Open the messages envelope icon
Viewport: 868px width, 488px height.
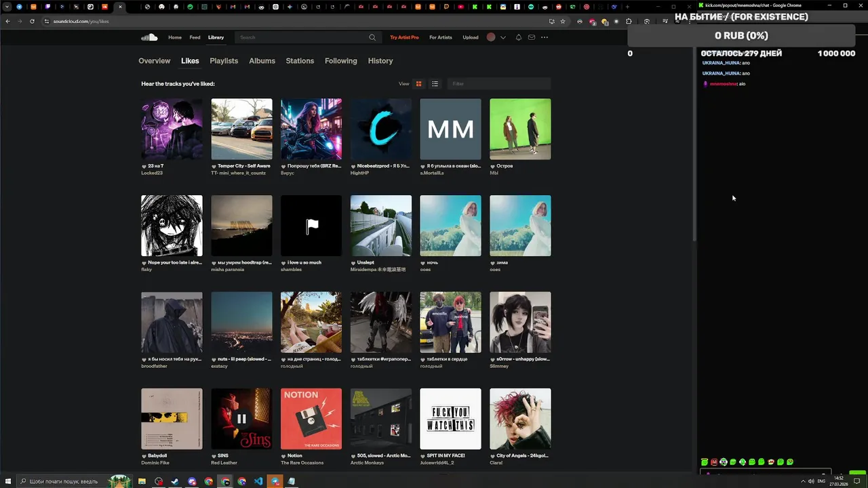pos(532,37)
